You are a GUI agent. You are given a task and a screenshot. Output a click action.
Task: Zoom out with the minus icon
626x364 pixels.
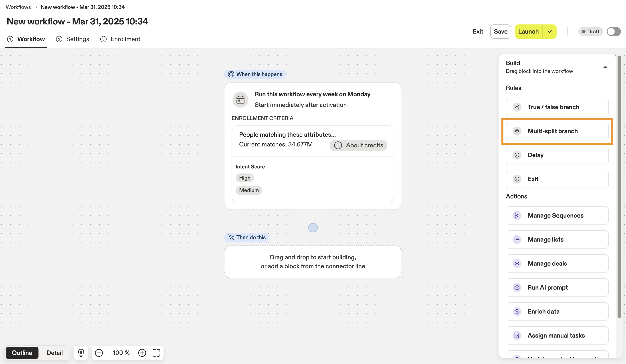click(x=99, y=353)
